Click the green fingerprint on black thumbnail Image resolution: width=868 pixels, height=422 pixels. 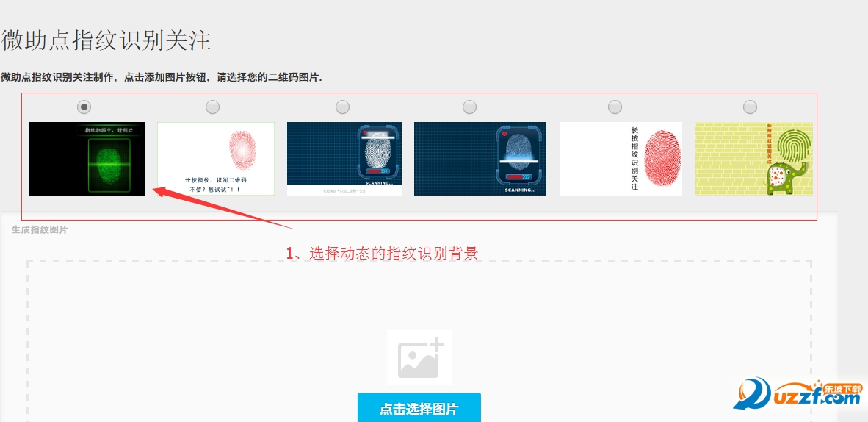[87, 159]
